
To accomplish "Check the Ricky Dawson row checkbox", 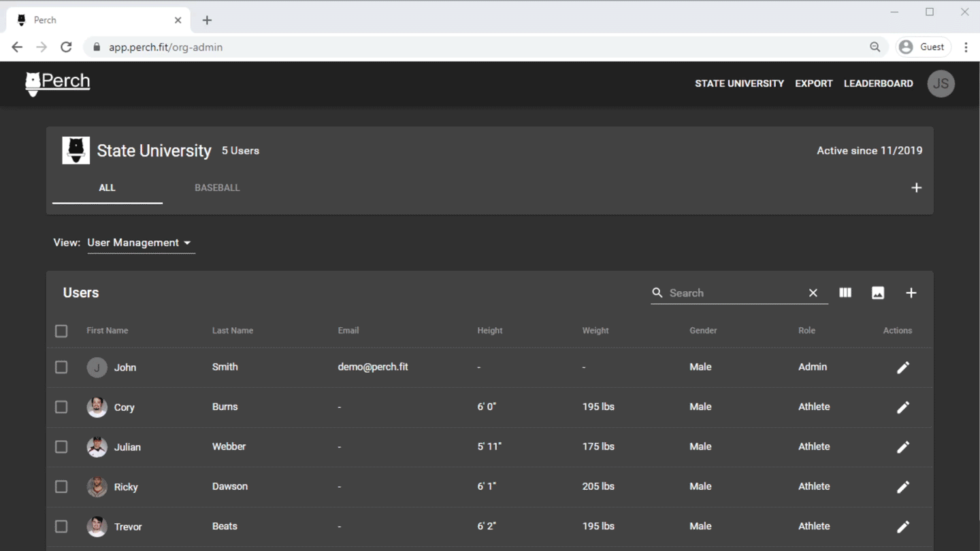I will [x=61, y=486].
